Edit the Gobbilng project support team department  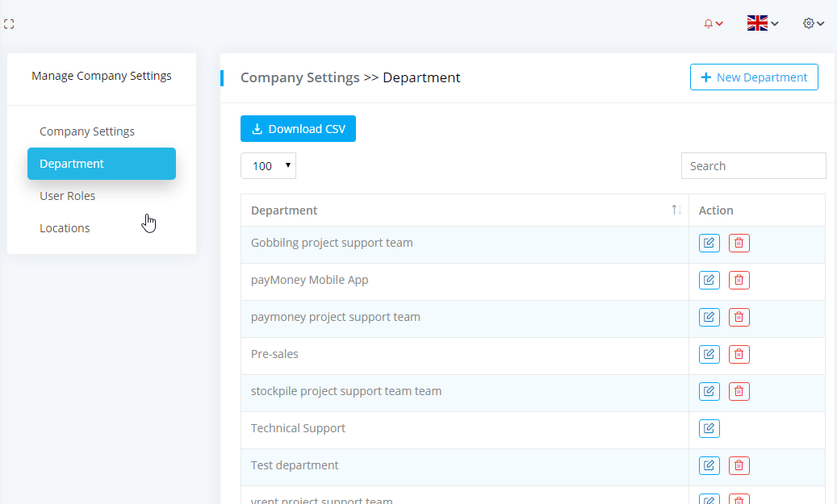[x=709, y=243]
